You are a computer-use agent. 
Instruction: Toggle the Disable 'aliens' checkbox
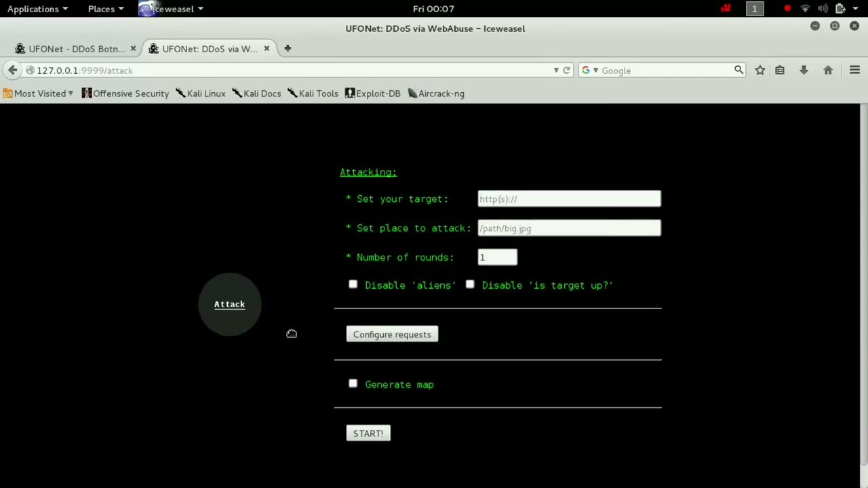353,284
